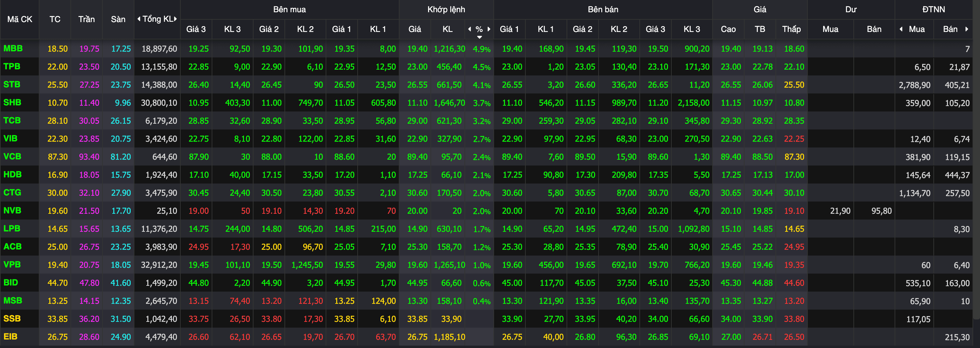Open the TPB stock ticker

[12, 67]
